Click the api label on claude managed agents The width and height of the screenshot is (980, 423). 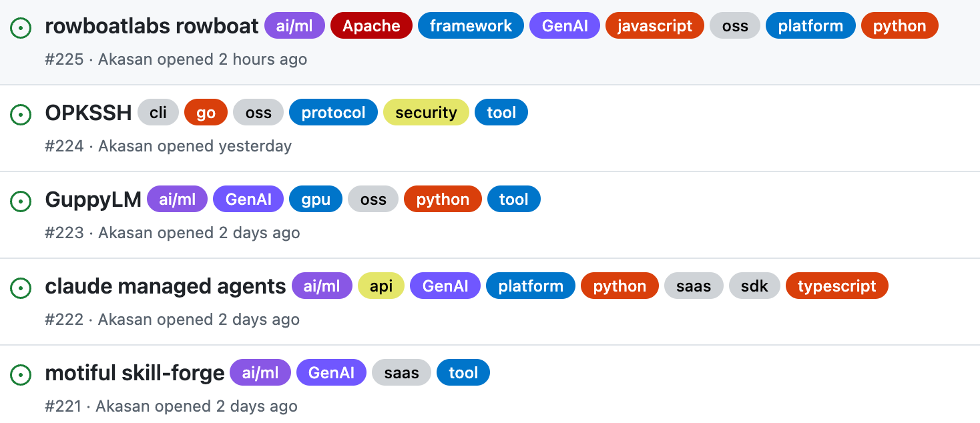[381, 286]
